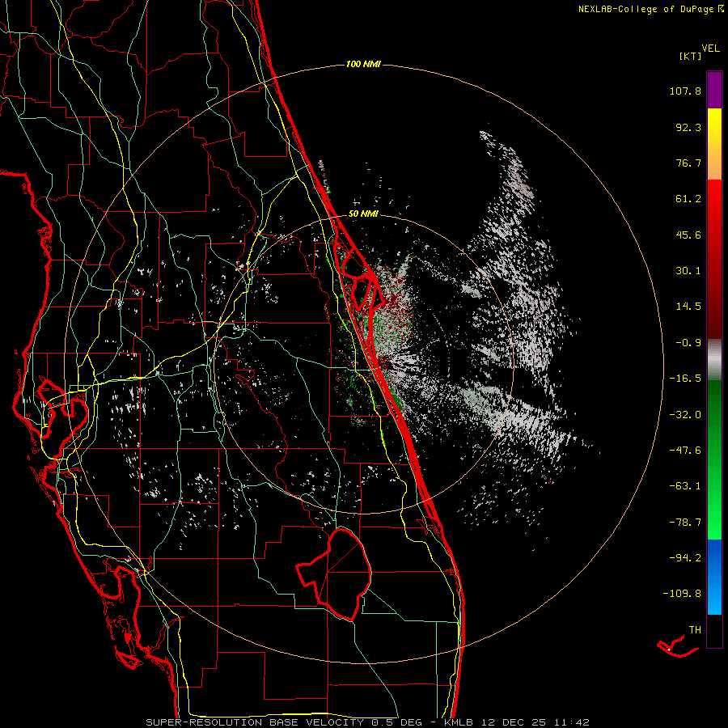This screenshot has height=728, width=728.
Task: Select the -94.2 scale value
Action: 685,558
